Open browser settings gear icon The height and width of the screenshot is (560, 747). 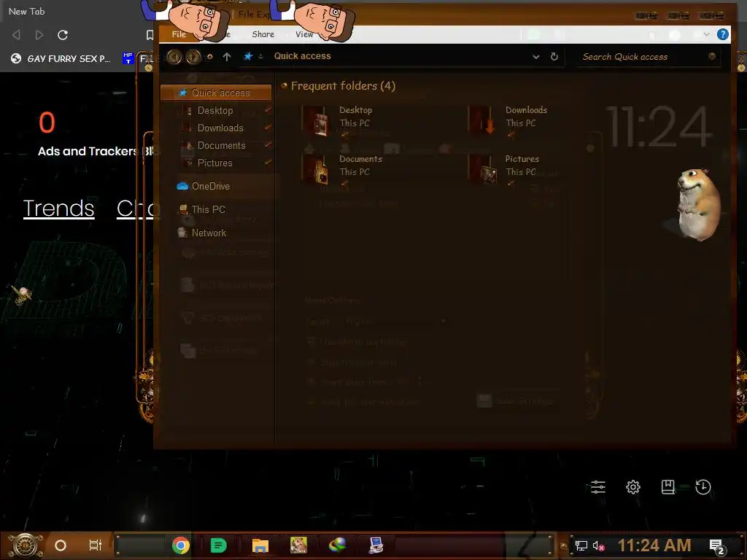(x=633, y=486)
